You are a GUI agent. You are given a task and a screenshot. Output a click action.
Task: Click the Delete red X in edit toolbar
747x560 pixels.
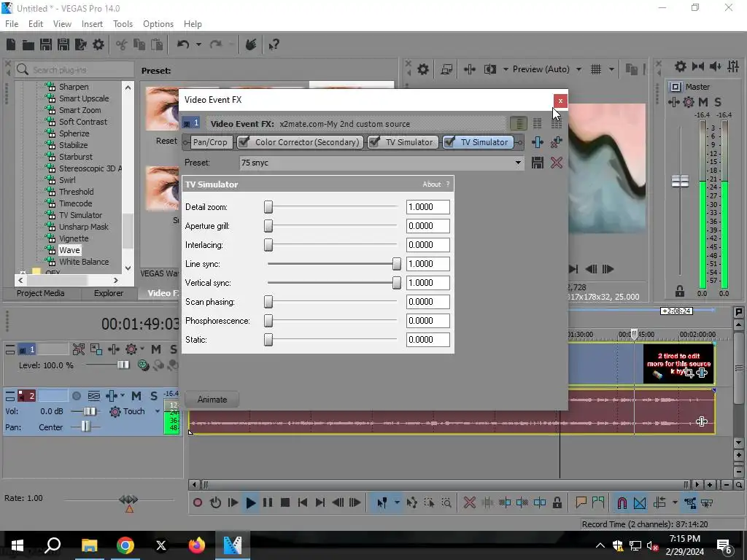click(469, 502)
